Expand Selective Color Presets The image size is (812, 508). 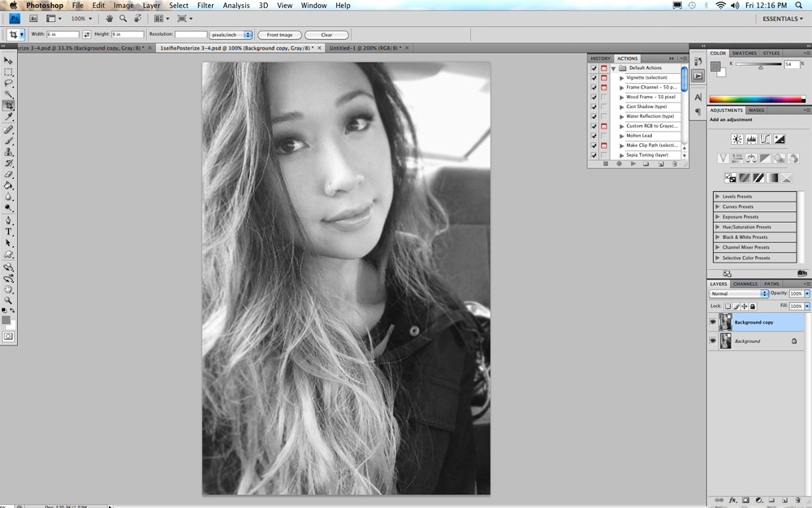pyautogui.click(x=717, y=258)
